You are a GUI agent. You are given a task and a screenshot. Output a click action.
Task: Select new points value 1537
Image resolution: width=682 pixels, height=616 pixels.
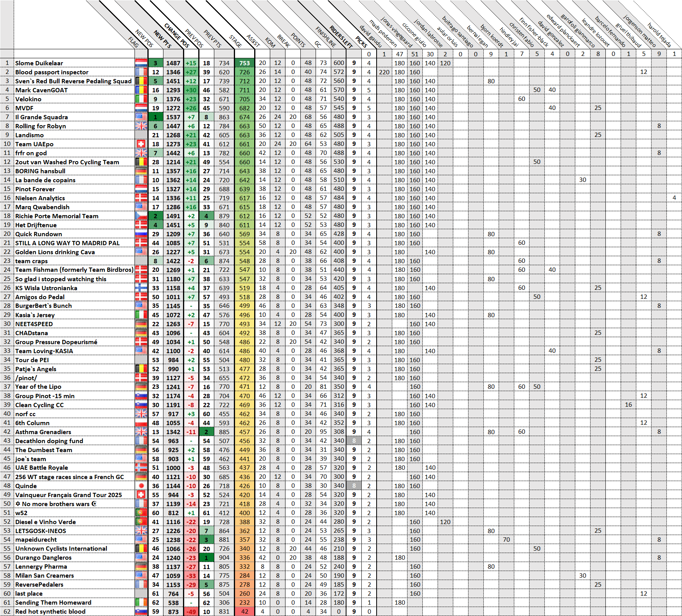pyautogui.click(x=173, y=117)
